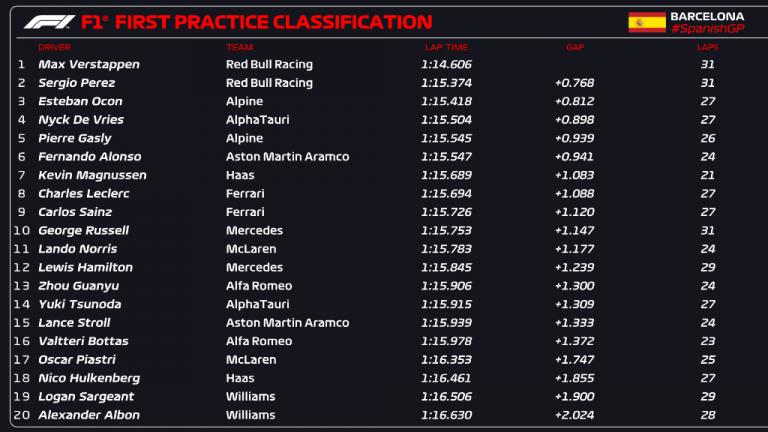Screen dimensions: 768x432
Task: Open the #SpanishGP hashtag
Action: (x=709, y=29)
